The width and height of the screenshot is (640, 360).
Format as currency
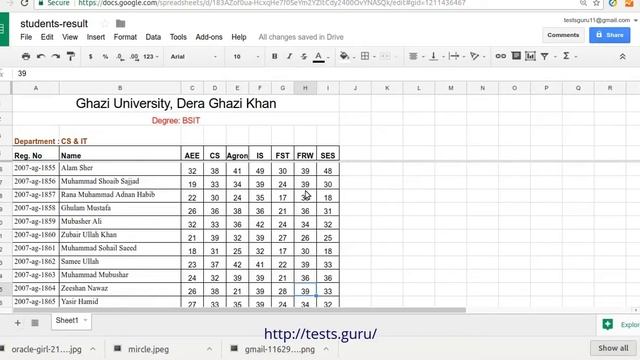point(90,57)
